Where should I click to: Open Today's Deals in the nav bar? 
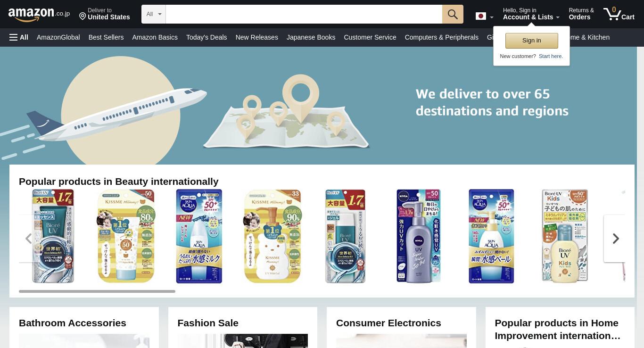[x=206, y=37]
